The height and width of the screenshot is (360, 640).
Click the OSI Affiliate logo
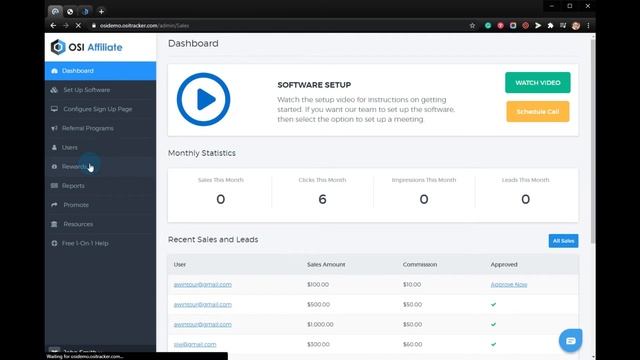pos(87,47)
